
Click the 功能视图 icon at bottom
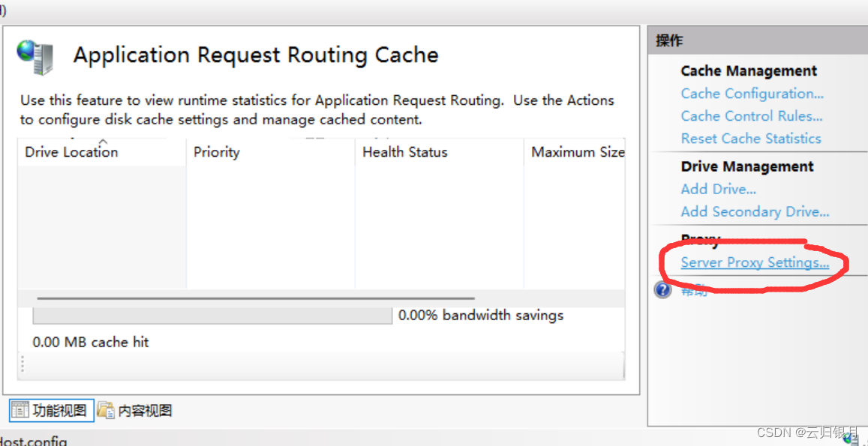[x=20, y=410]
